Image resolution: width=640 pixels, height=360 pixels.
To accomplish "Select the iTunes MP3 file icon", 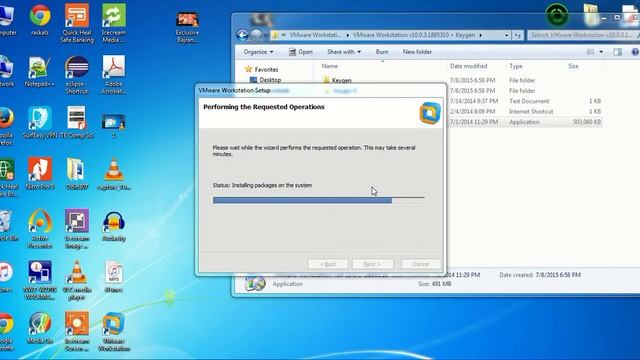I will coord(113,277).
